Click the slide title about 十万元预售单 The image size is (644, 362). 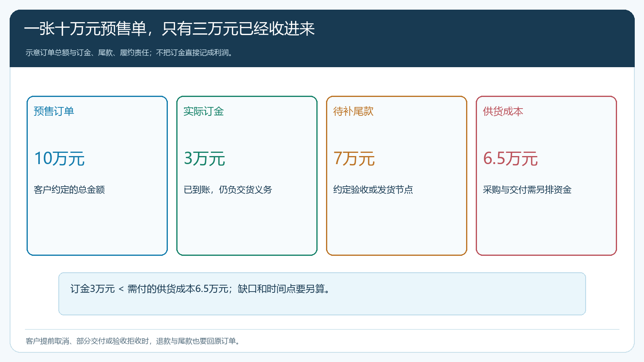(x=169, y=29)
